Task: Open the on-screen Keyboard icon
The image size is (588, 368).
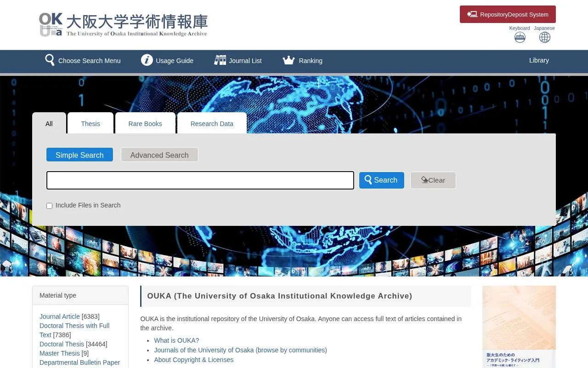Action: tap(520, 37)
